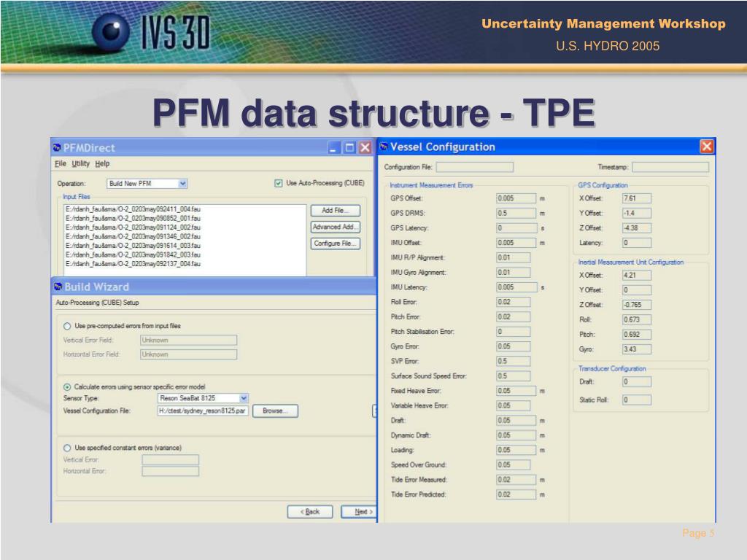Maximize the PFMDirect window

coord(349,147)
